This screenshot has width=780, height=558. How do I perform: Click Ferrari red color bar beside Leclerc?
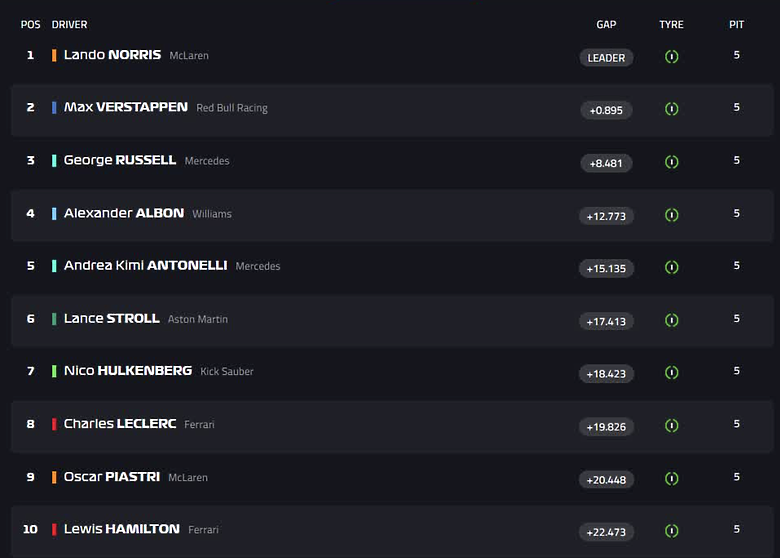(x=54, y=424)
